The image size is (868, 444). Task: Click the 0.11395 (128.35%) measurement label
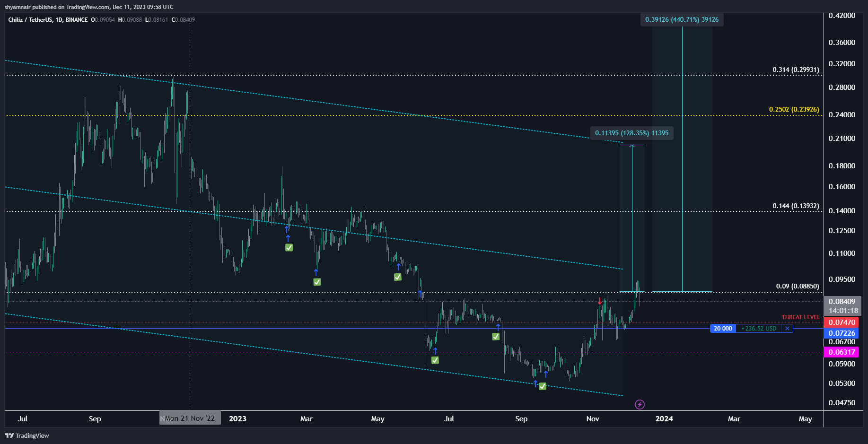(631, 133)
